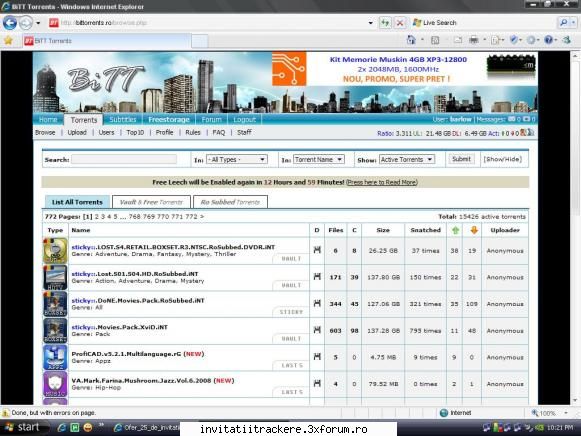This screenshot has height=436, width=581.
Task: Click the Logout tab
Action: click(x=245, y=120)
